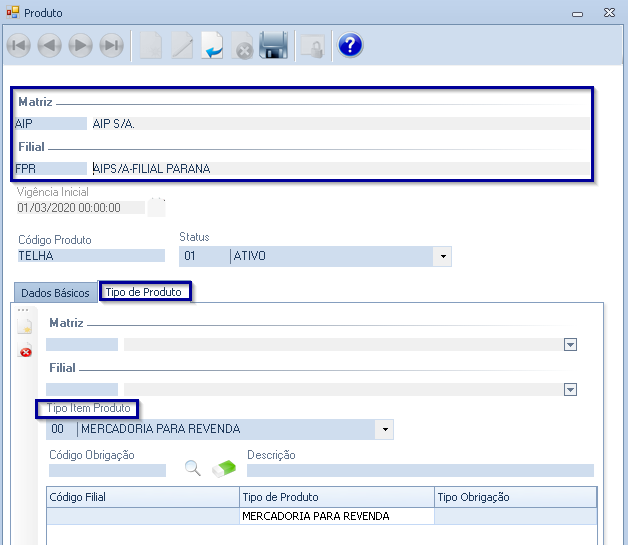Click the undo/revert document icon
Screen dimensions: 628x545
(212, 46)
